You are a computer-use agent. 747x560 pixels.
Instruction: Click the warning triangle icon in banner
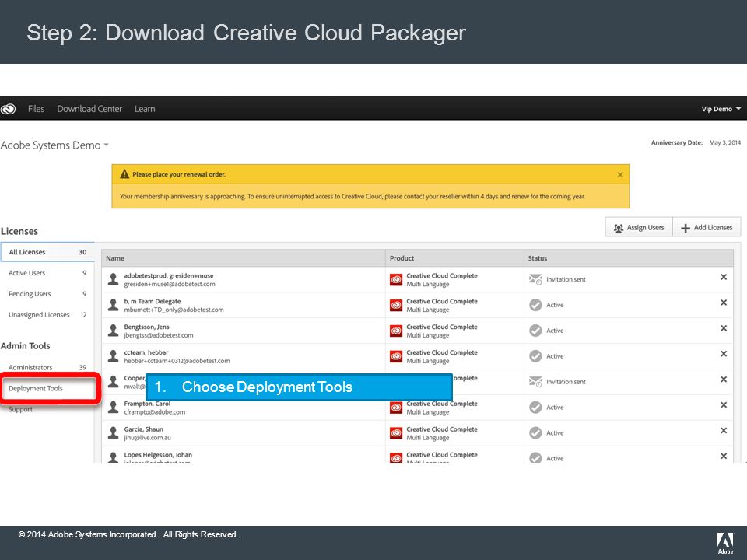[x=124, y=174]
